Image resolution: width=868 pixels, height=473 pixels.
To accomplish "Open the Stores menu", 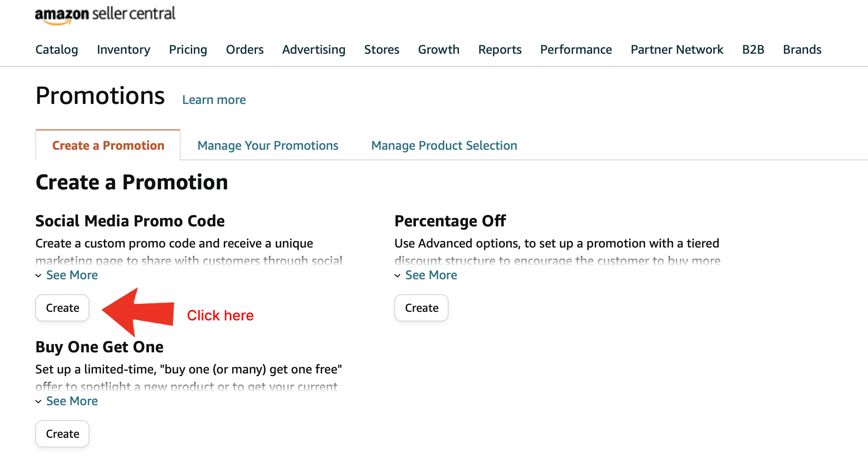I will click(x=382, y=49).
